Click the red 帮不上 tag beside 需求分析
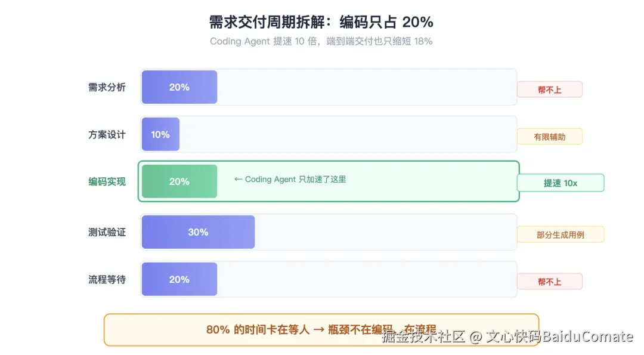Image resolution: width=644 pixels, height=355 pixels. [x=550, y=89]
